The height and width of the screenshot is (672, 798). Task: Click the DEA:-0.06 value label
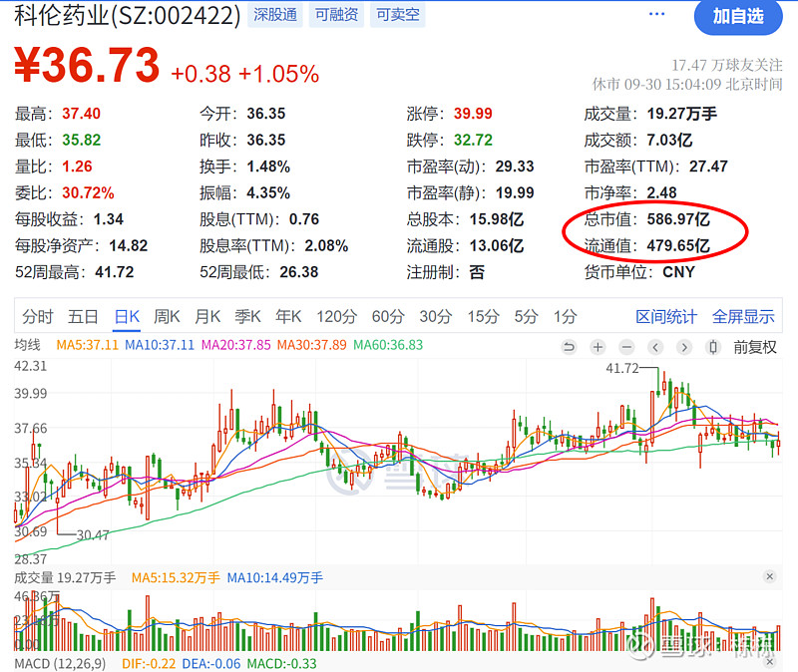coord(211,664)
